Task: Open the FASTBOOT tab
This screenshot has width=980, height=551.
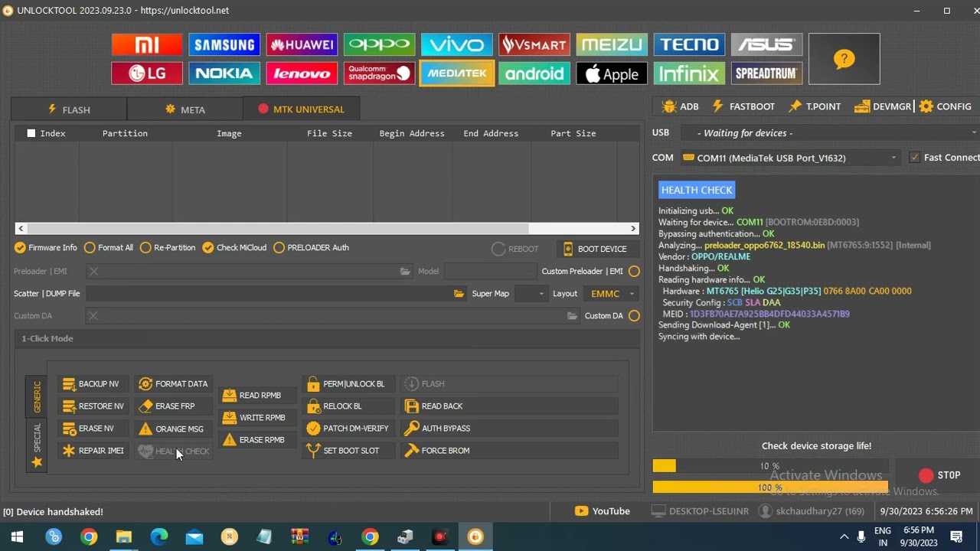Action: click(743, 106)
